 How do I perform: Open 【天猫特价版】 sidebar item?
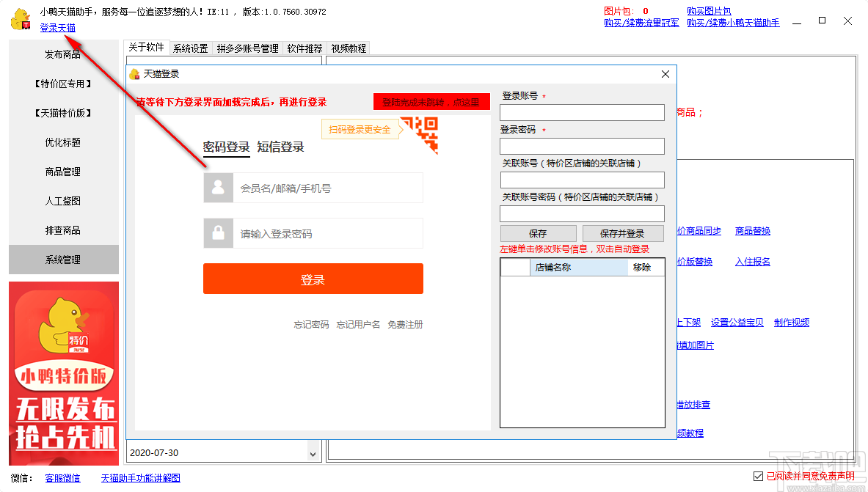click(62, 113)
